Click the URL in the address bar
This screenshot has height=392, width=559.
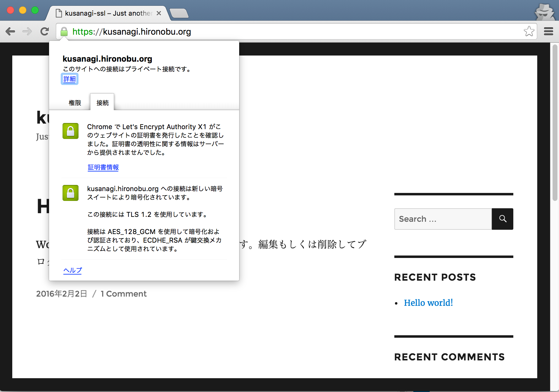(x=132, y=32)
